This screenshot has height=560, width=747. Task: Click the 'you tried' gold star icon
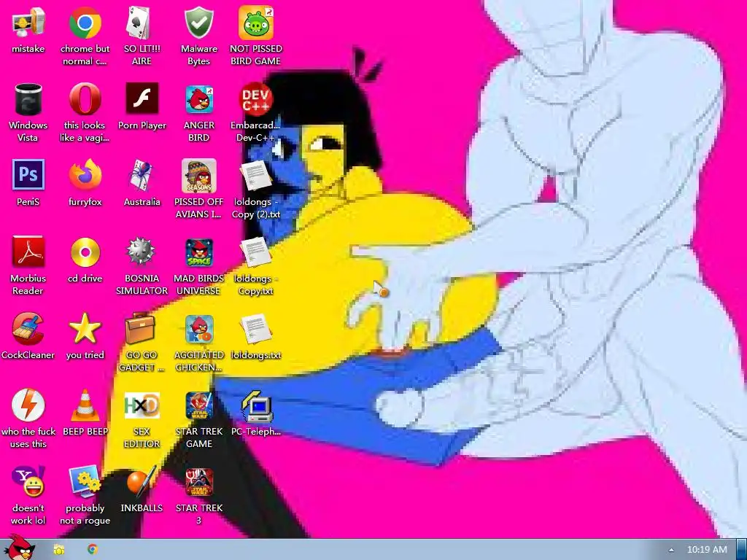pos(85,329)
